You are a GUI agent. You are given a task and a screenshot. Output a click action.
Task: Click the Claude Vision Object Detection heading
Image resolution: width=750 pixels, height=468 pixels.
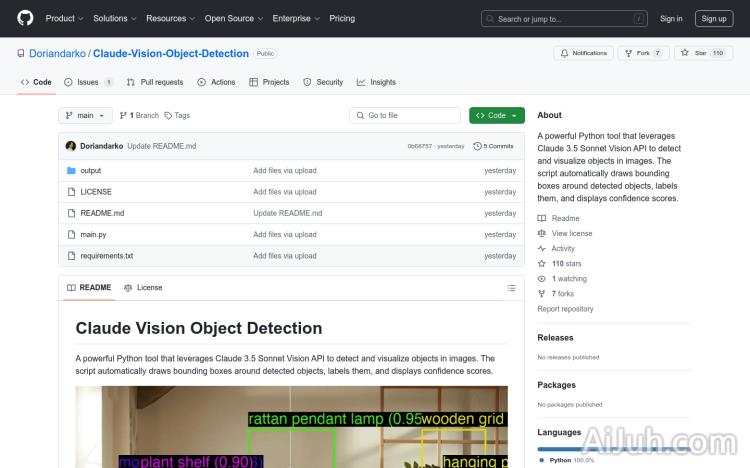point(199,328)
